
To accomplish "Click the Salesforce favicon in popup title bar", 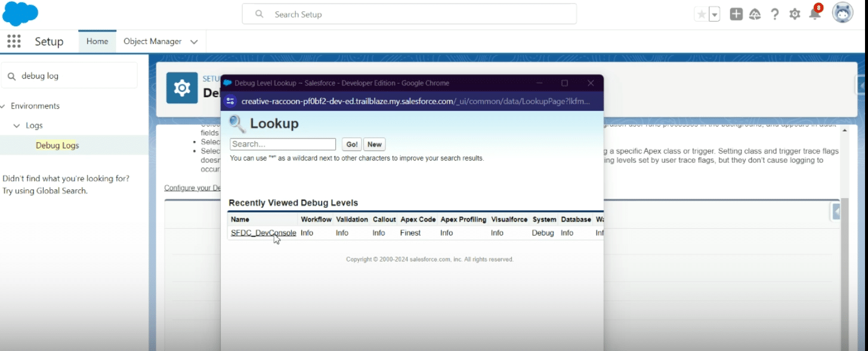I will pos(227,83).
